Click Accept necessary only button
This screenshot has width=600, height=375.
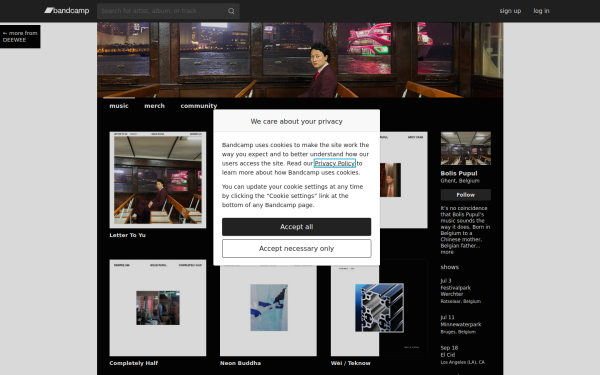tap(297, 249)
